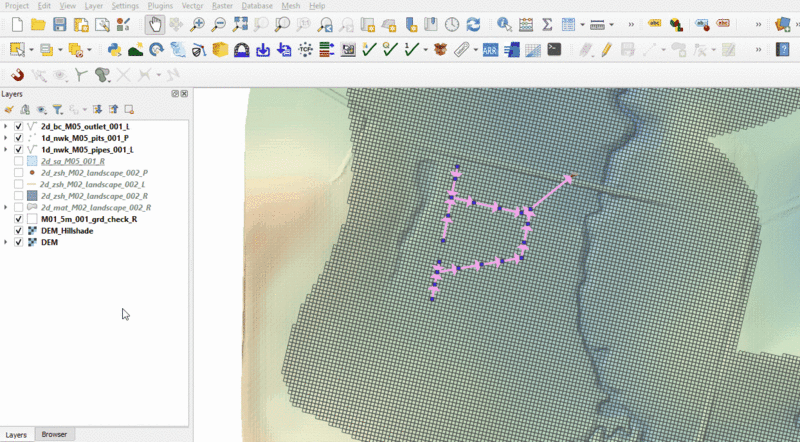
Task: Open the Statistical Summary sigma icon
Action: point(547,24)
